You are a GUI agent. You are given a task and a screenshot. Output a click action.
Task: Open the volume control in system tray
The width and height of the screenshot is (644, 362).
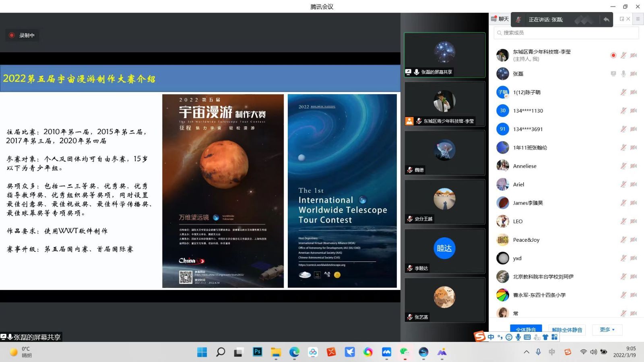coord(593,352)
